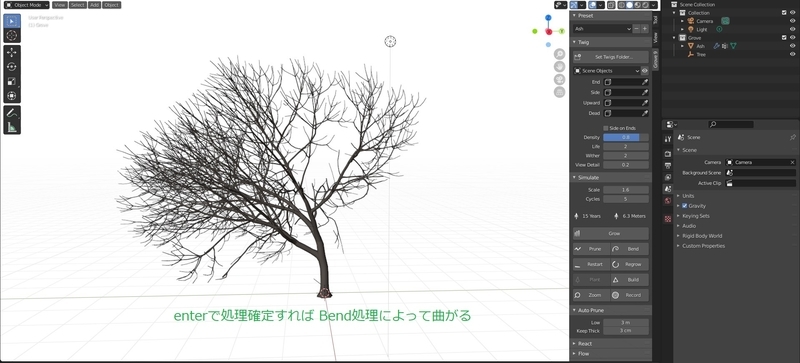Image resolution: width=800 pixels, height=363 pixels.
Task: Click eyedropper for the End twig field
Action: [645, 82]
